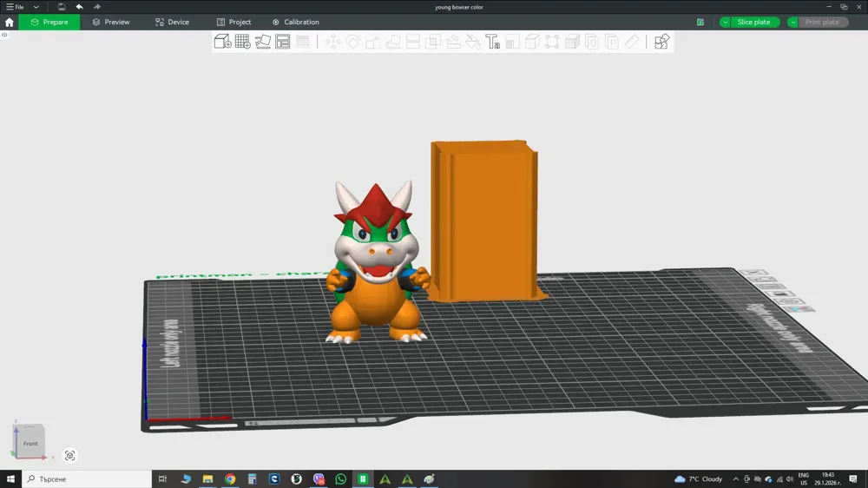Screen dimensions: 868x488
Task: Open Chrome from the taskbar
Action: click(230, 479)
